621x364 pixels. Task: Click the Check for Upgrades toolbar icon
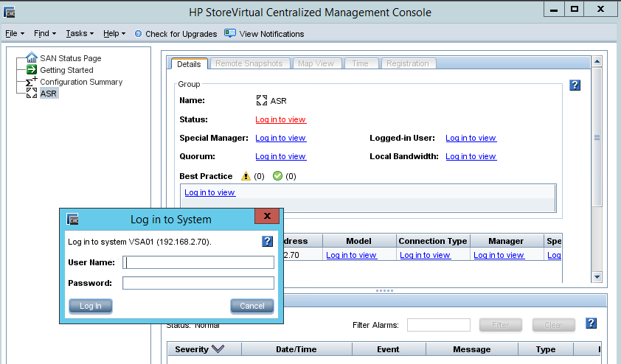coord(138,34)
